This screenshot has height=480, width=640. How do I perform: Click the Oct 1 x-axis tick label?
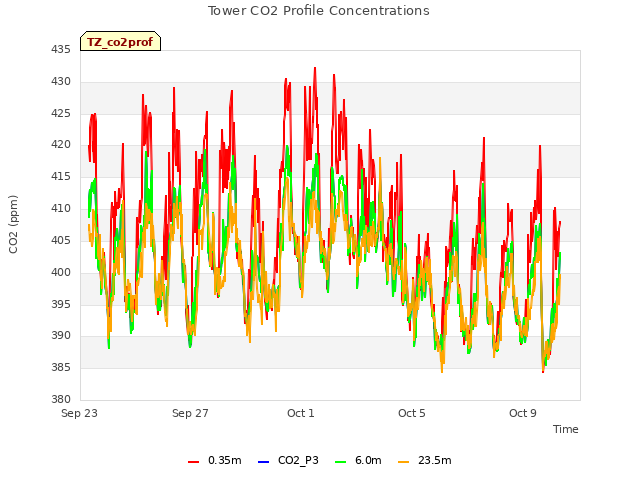(301, 413)
